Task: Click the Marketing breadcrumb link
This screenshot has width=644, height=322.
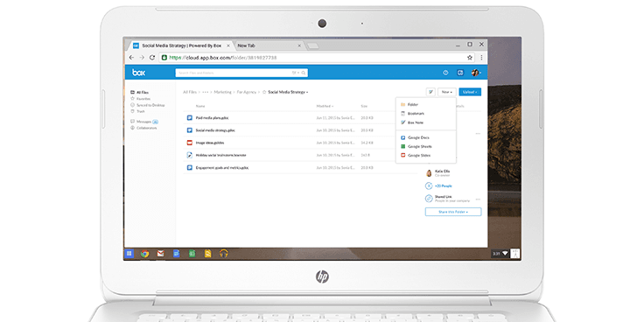Action: 222,92
